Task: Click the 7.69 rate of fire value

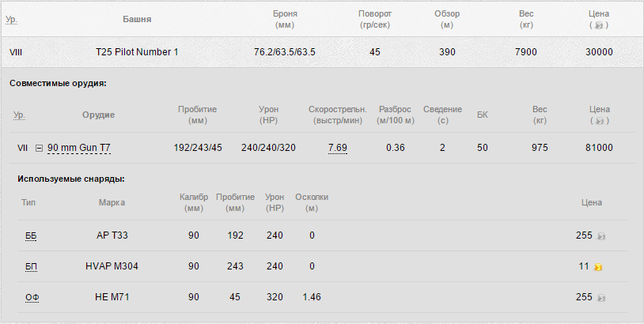Action: [338, 148]
